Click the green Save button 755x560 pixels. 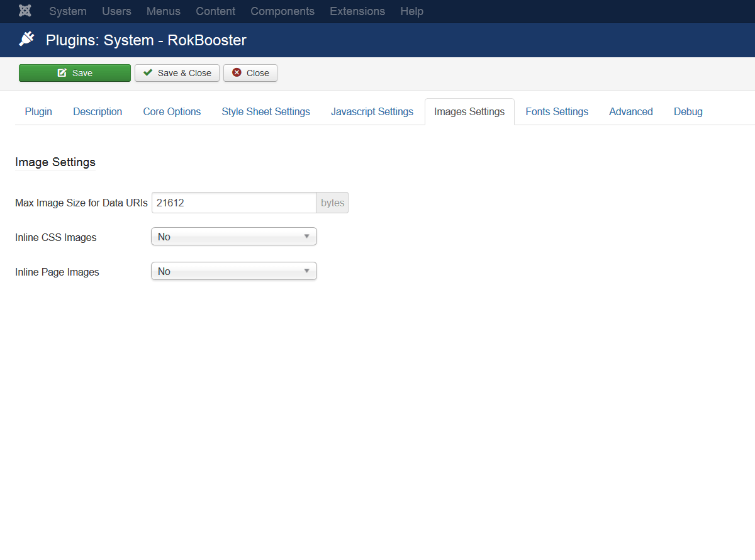[x=75, y=73]
